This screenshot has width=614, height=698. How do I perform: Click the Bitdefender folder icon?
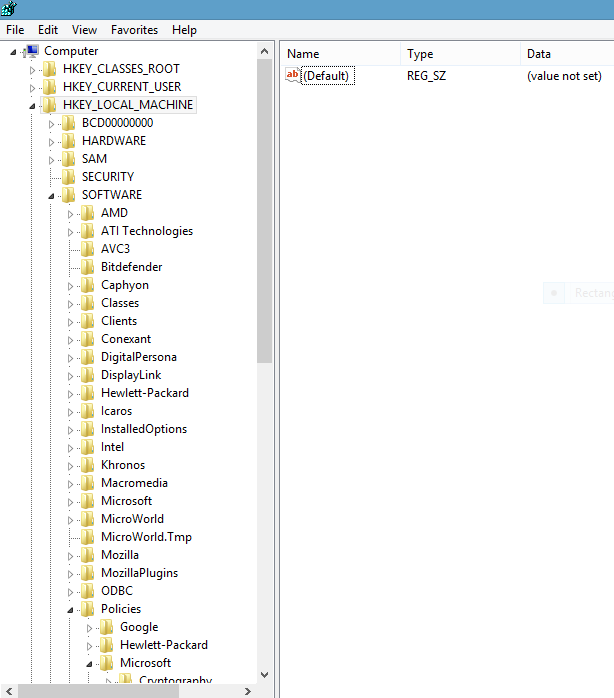(x=87, y=267)
